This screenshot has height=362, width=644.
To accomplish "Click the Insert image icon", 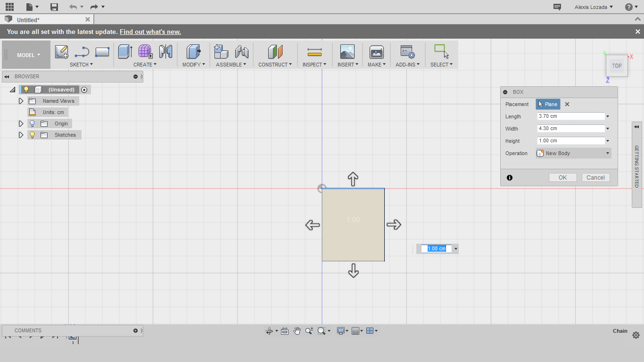I will tap(347, 51).
